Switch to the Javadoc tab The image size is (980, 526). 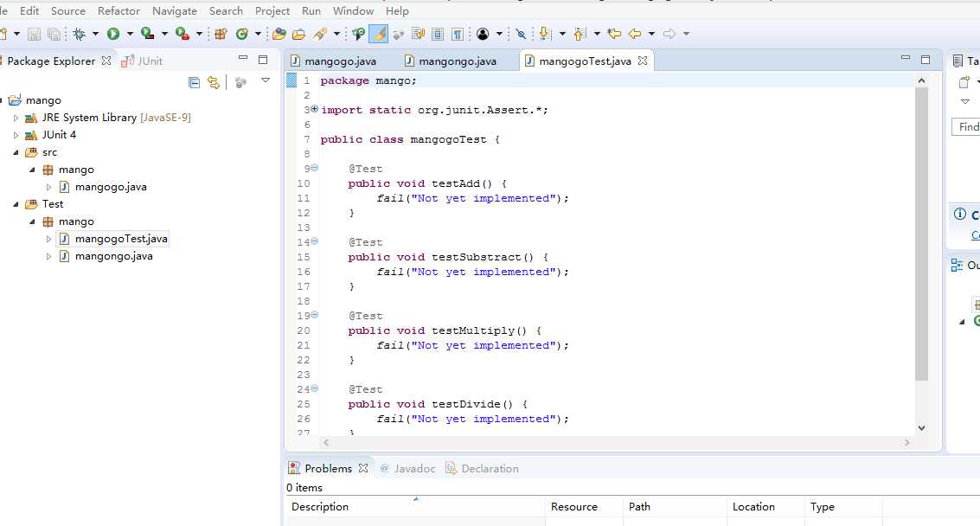click(x=407, y=468)
